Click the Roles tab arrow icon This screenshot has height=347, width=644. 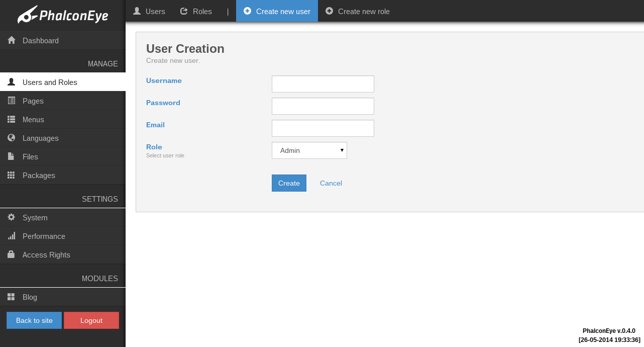[x=184, y=11]
